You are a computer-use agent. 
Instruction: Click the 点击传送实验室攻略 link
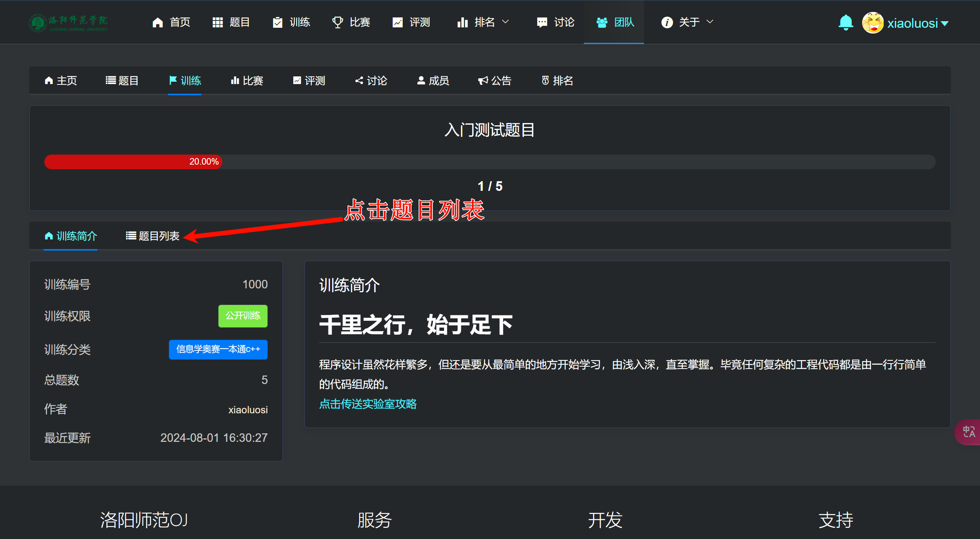click(x=368, y=404)
